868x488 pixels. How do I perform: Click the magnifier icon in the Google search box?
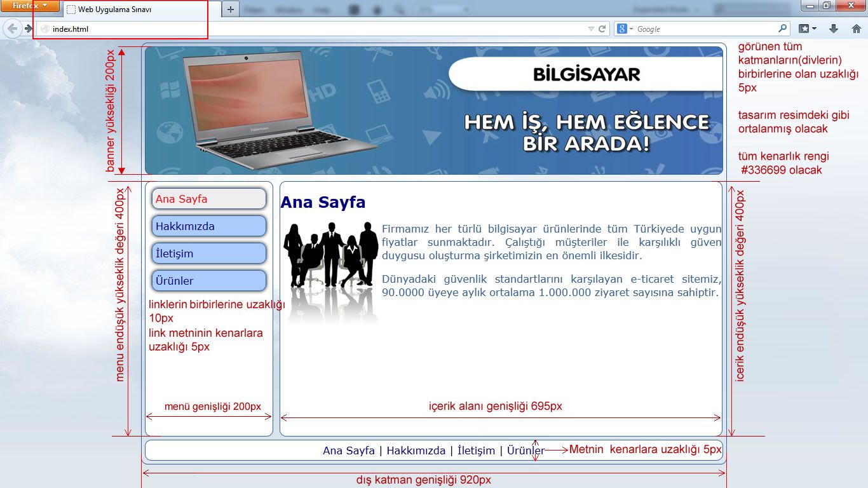[782, 29]
